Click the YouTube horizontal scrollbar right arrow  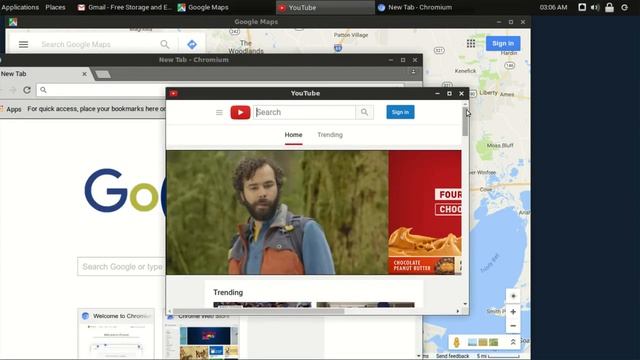tap(458, 311)
